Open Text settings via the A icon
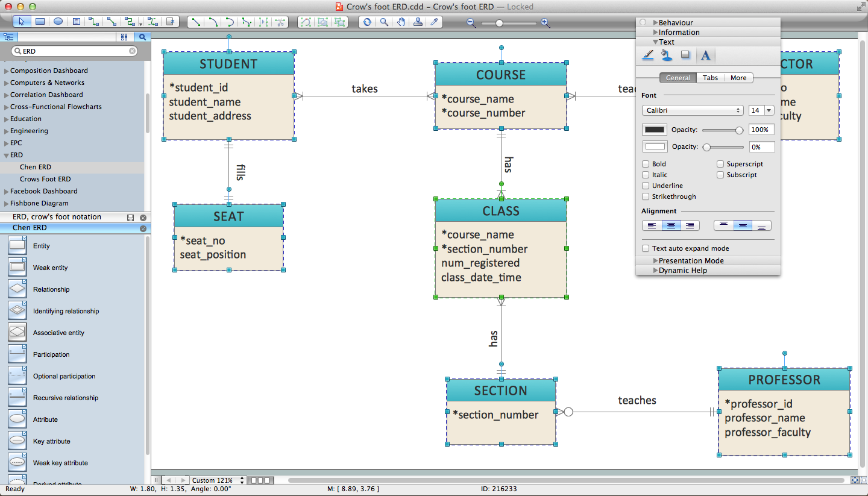This screenshot has height=496, width=868. [x=706, y=55]
